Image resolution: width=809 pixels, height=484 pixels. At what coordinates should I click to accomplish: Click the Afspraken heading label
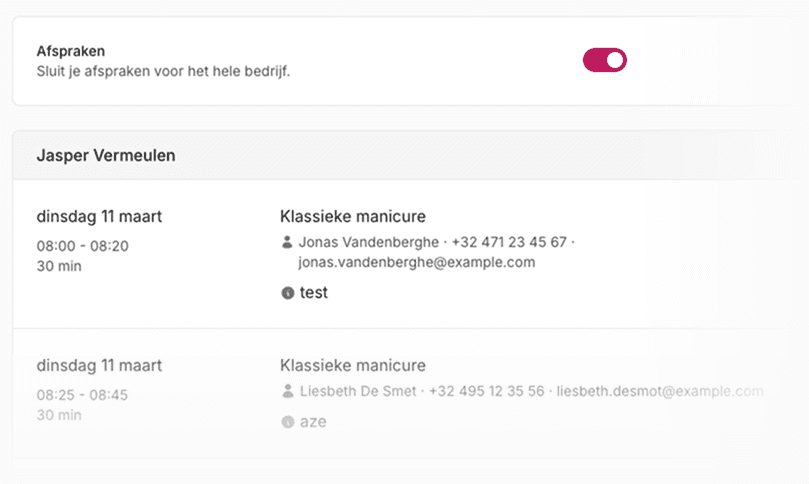(71, 51)
